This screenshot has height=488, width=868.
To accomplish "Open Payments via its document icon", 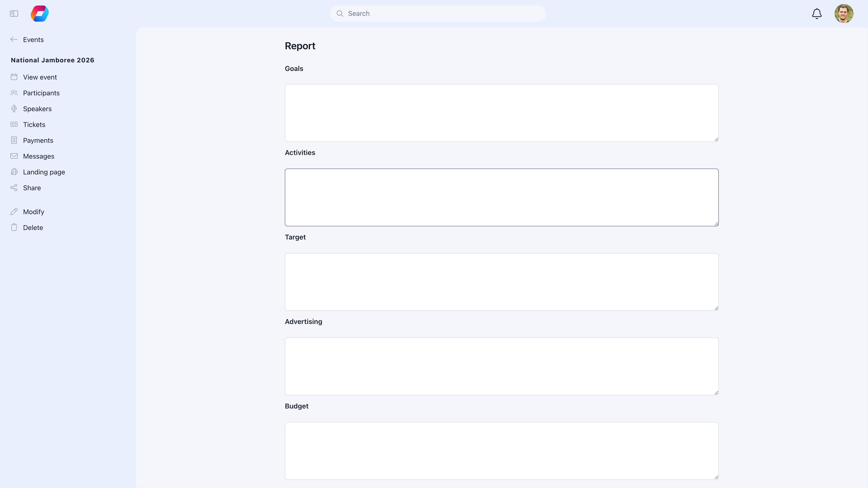I will [x=14, y=140].
